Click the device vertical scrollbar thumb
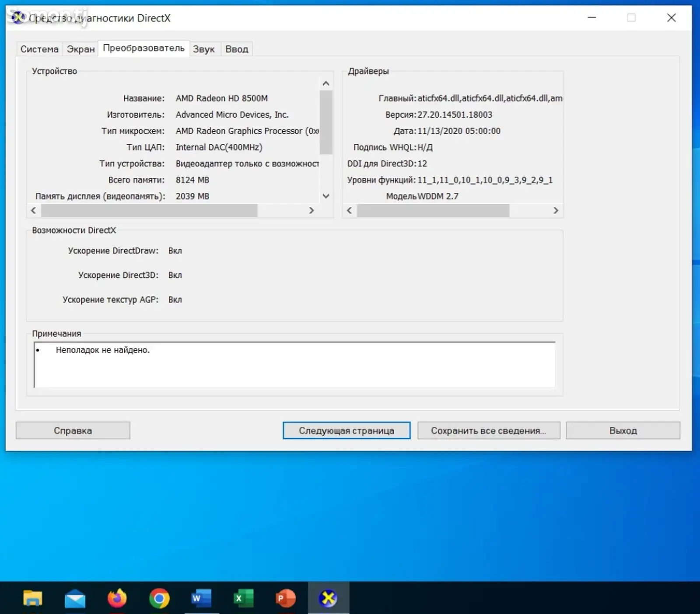This screenshot has height=614, width=700. pyautogui.click(x=326, y=122)
